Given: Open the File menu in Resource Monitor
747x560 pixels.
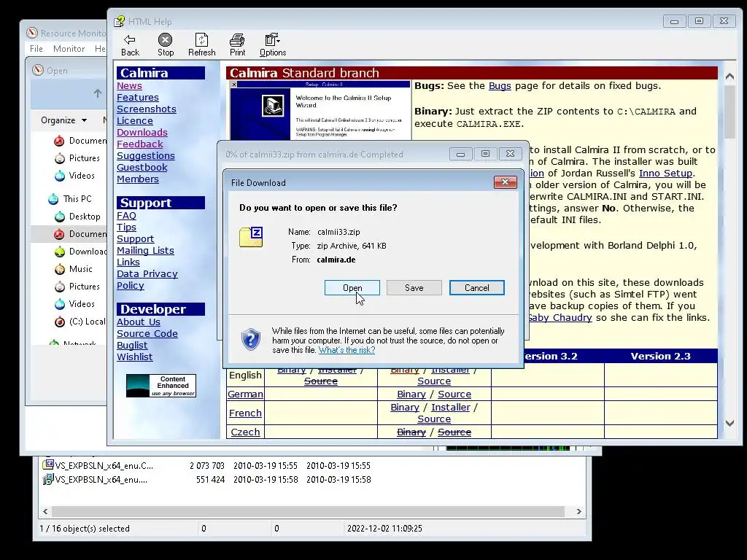Looking at the screenshot, I should click(36, 49).
